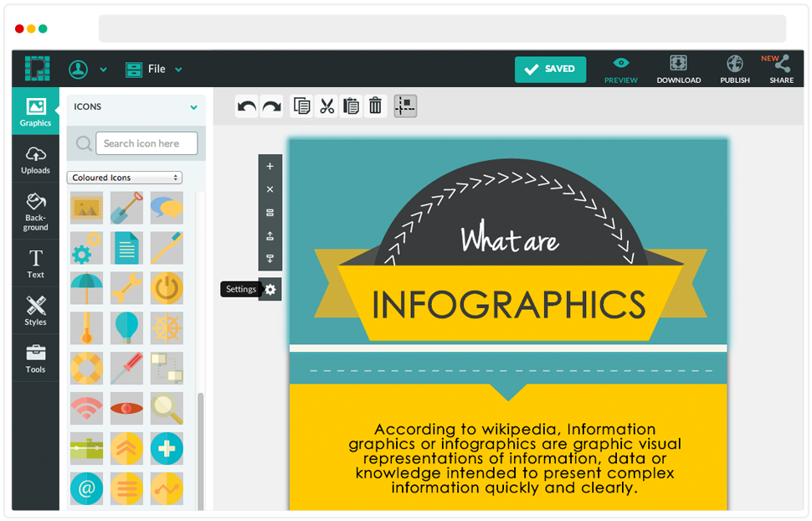This screenshot has width=812, height=521.
Task: Click the green SAVED button
Action: (x=550, y=70)
